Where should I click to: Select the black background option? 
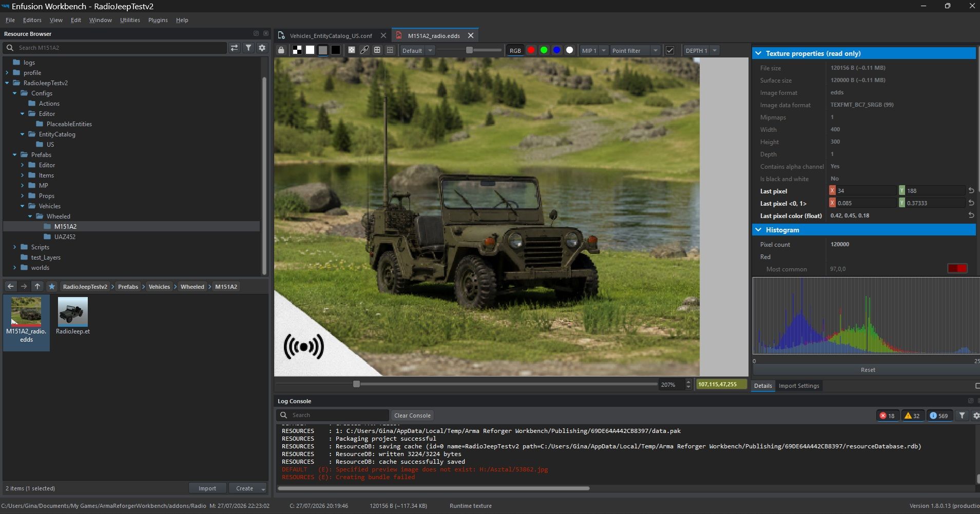[336, 50]
